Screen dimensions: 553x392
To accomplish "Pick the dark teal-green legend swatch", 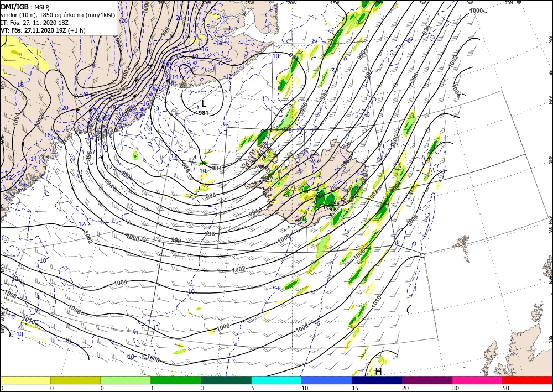I will (x=226, y=380).
